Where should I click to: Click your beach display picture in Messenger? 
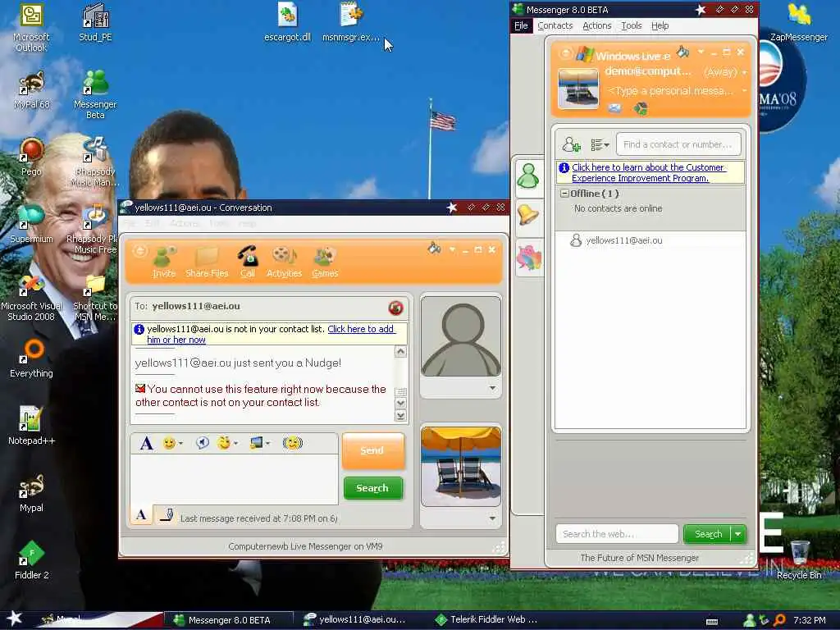(578, 89)
